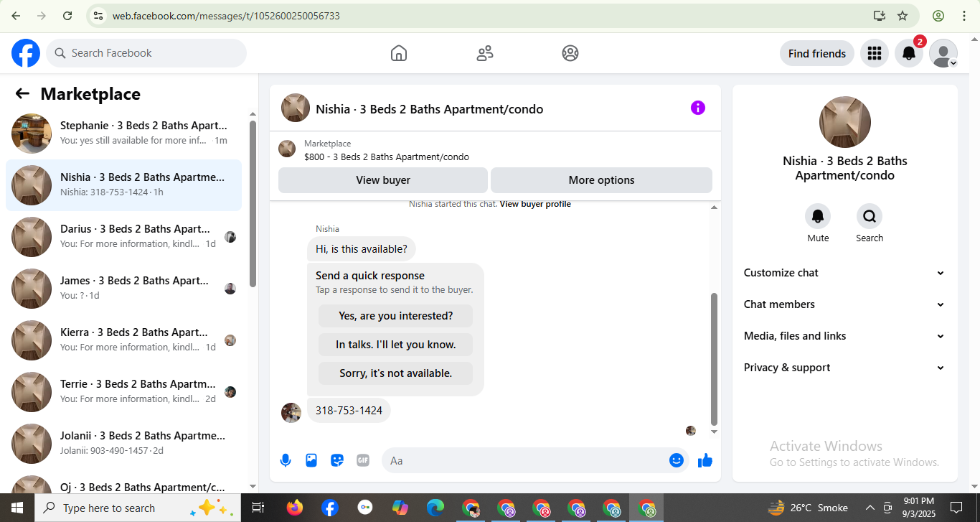
Task: Click the Mute bell icon
Action: click(818, 216)
